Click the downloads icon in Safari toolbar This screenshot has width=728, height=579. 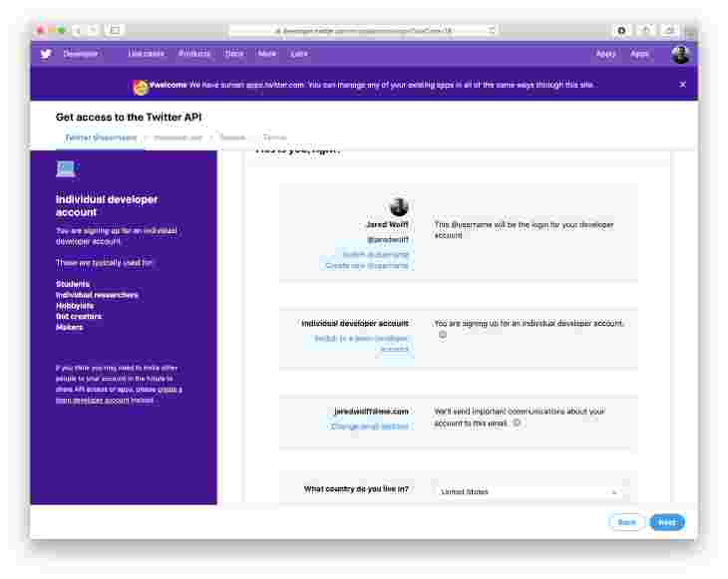[621, 31]
